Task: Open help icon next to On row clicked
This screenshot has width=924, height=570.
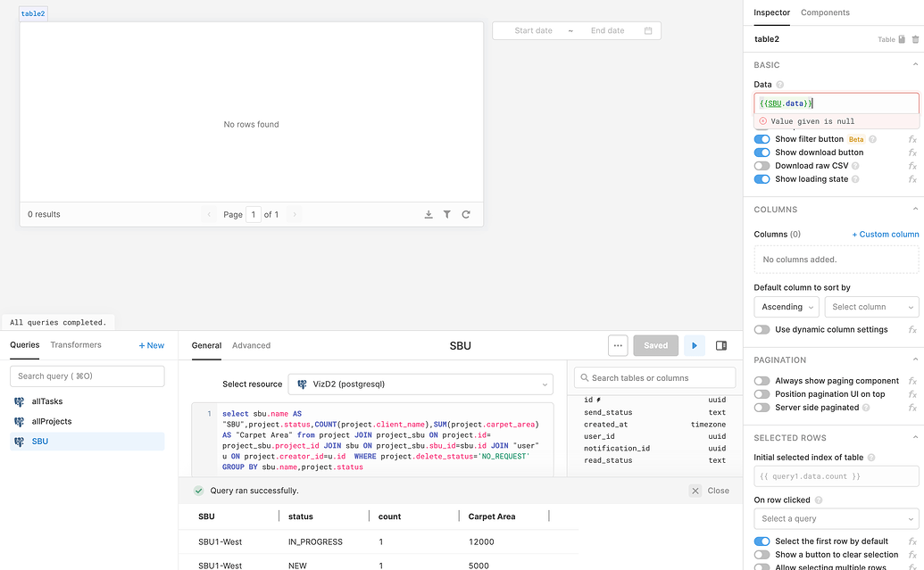Action: [819, 500]
